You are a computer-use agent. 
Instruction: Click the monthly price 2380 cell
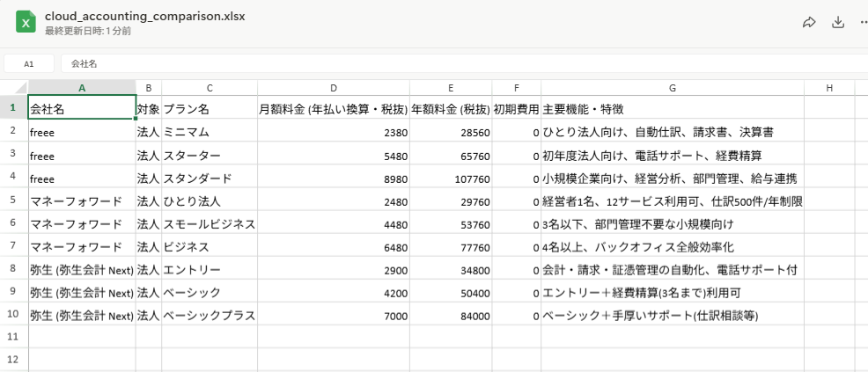334,131
